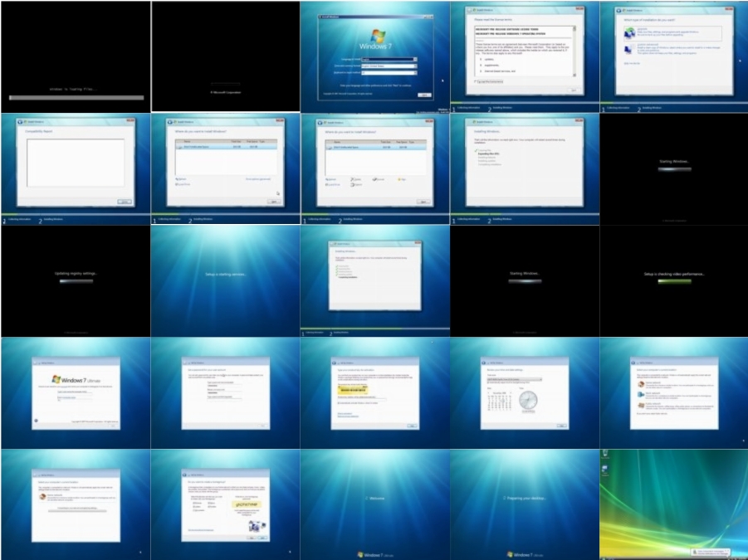Open the disk thumbnail with drive options
This screenshot has width=748, height=560.
375,168
